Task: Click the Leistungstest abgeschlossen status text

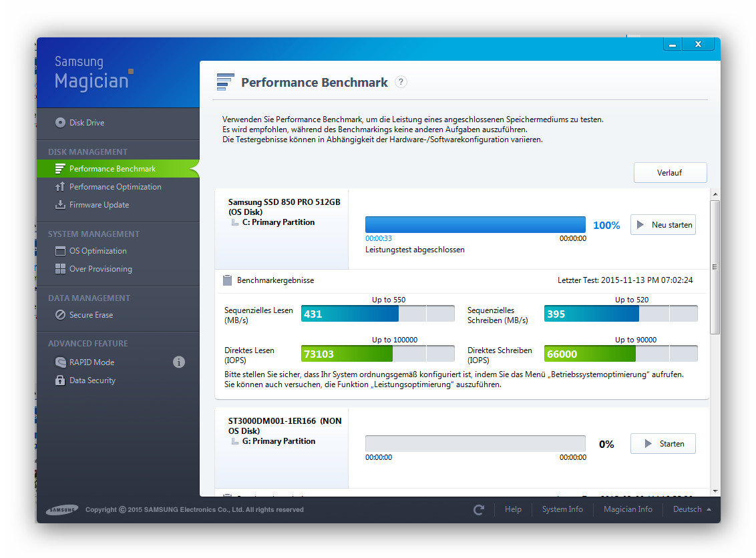Action: (415, 250)
